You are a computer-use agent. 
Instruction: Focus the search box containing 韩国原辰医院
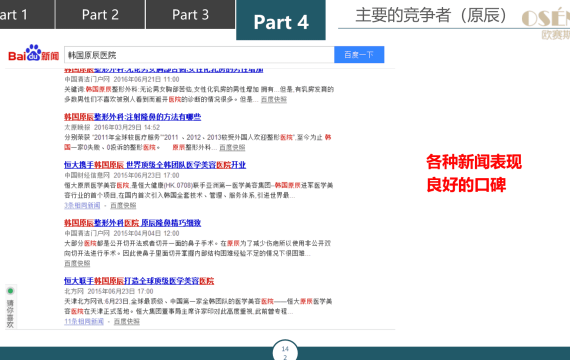pos(199,55)
